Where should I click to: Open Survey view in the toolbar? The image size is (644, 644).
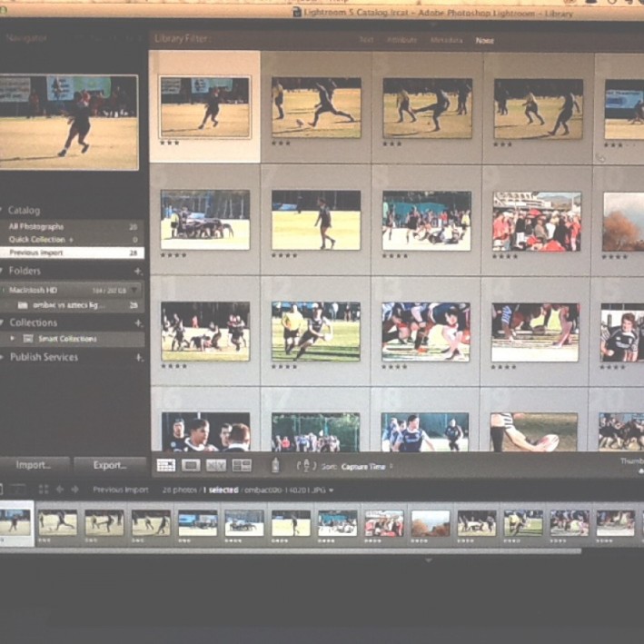[x=242, y=465]
